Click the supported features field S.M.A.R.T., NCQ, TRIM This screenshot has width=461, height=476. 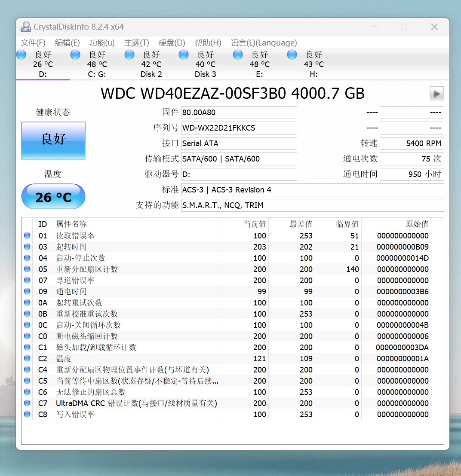[312, 205]
